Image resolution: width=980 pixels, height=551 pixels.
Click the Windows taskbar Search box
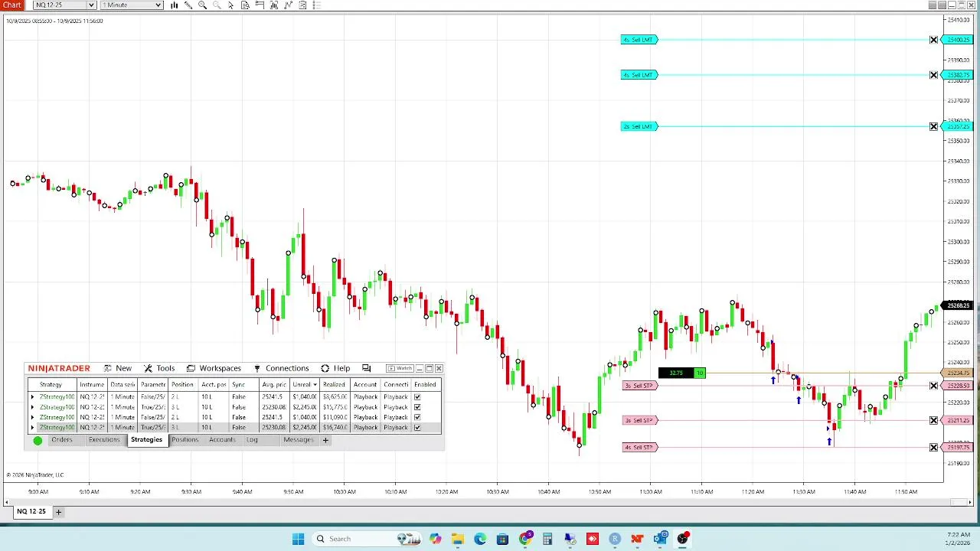pyautogui.click(x=367, y=539)
